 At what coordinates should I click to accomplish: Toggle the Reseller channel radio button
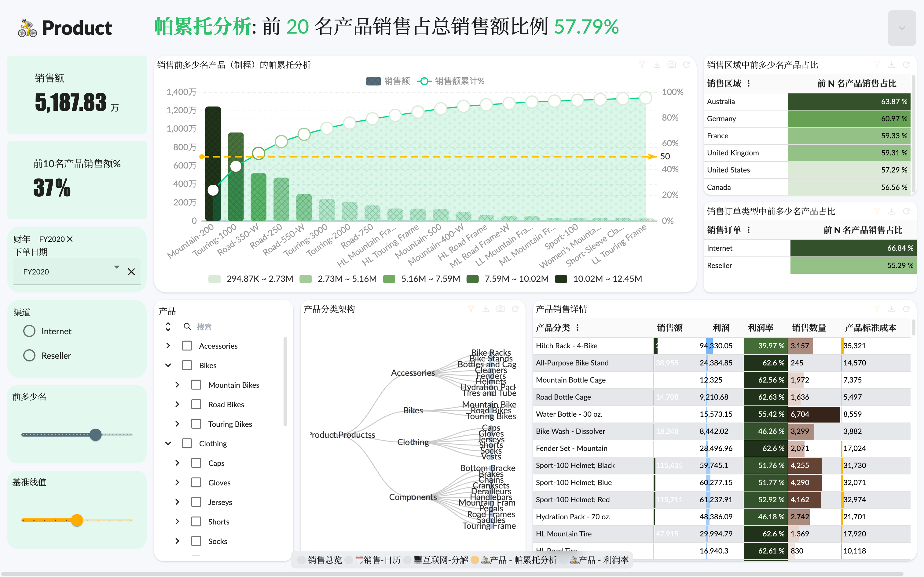coord(29,356)
